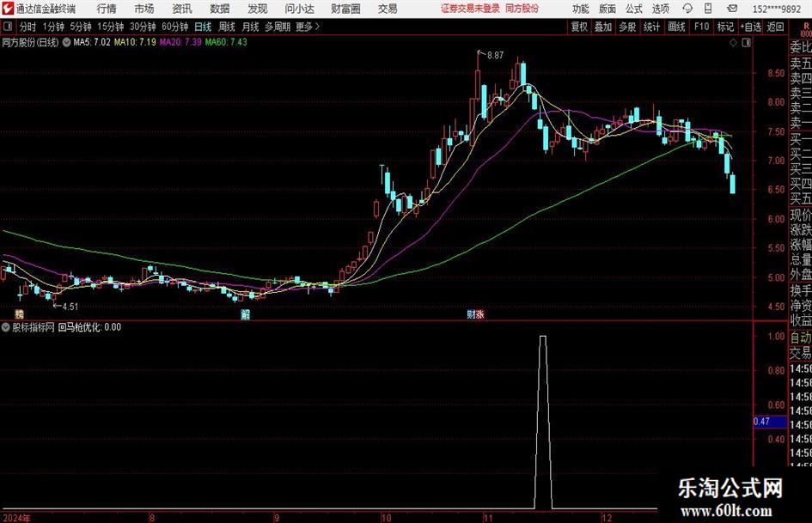Open the 数据 menu
Image resolution: width=812 pixels, height=523 pixels.
coord(220,9)
